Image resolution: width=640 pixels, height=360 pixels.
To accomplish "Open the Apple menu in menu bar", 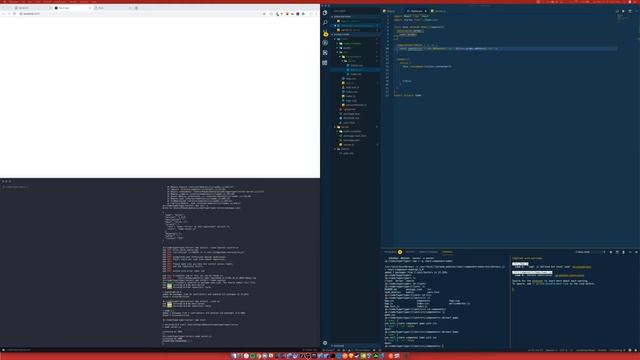I will 3,2.
